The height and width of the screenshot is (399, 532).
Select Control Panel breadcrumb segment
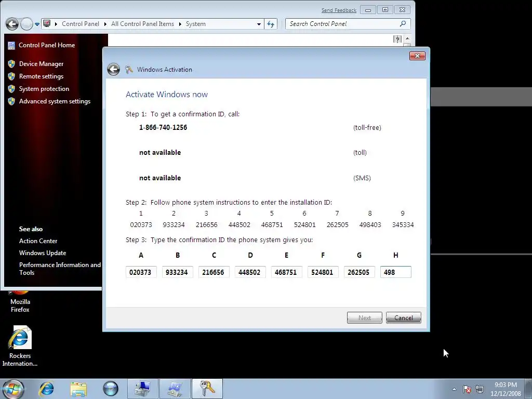(81, 24)
